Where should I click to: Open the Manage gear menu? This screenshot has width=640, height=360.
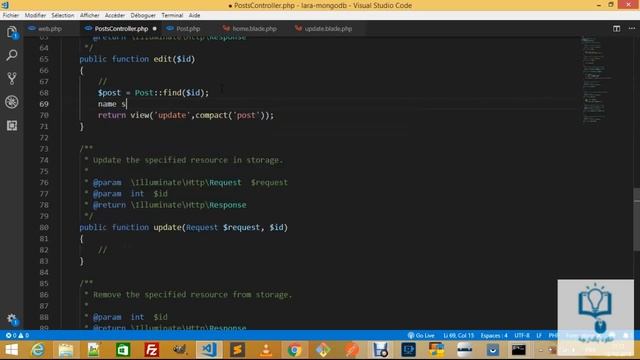coord(11,319)
